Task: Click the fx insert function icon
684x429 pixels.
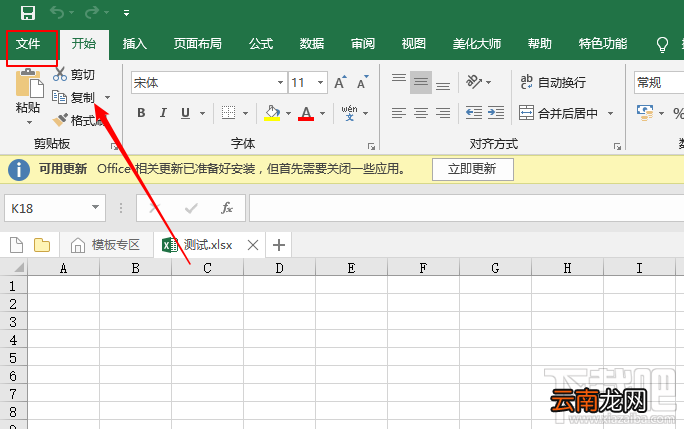Action: pos(227,208)
